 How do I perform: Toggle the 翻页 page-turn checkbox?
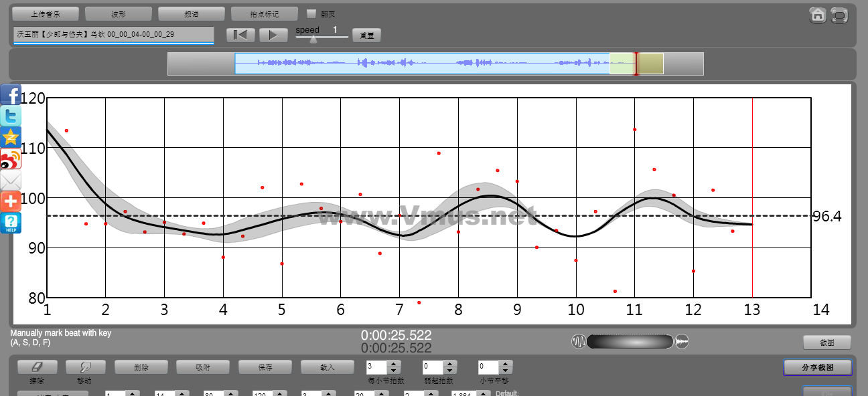(311, 13)
